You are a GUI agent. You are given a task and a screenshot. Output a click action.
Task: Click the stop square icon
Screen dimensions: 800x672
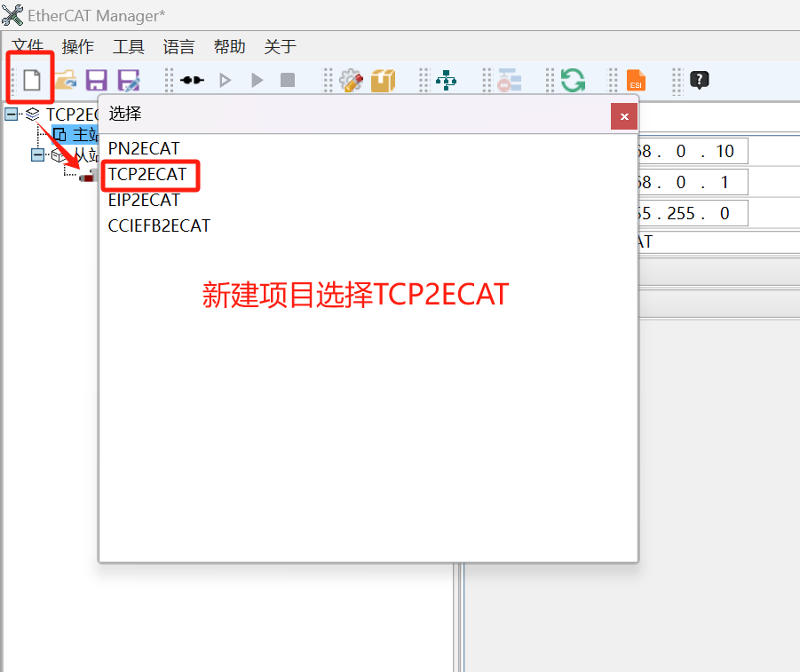click(x=288, y=80)
